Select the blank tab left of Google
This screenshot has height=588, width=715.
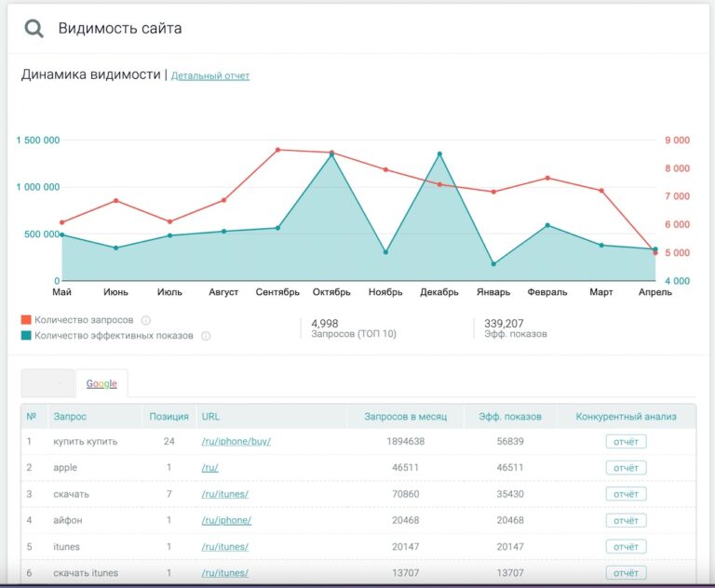(x=47, y=383)
